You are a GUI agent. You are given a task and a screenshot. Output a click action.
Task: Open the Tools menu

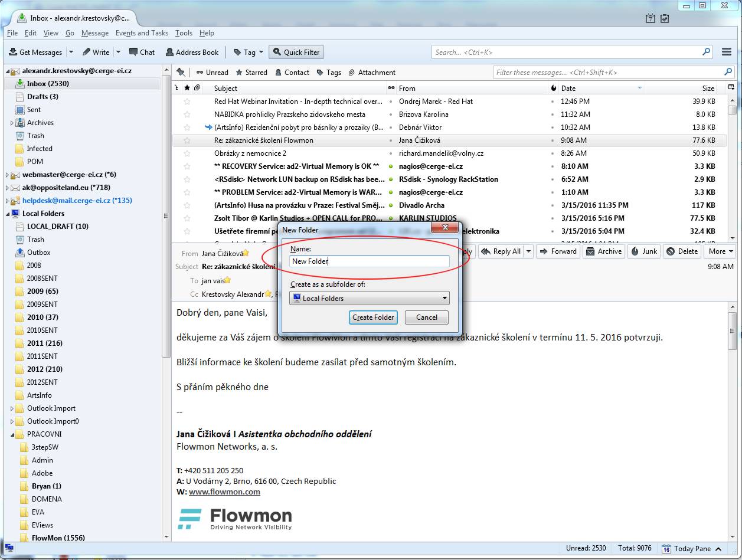(184, 33)
